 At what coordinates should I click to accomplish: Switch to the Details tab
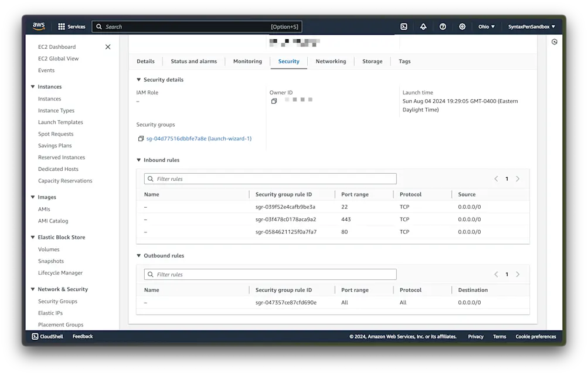point(145,61)
